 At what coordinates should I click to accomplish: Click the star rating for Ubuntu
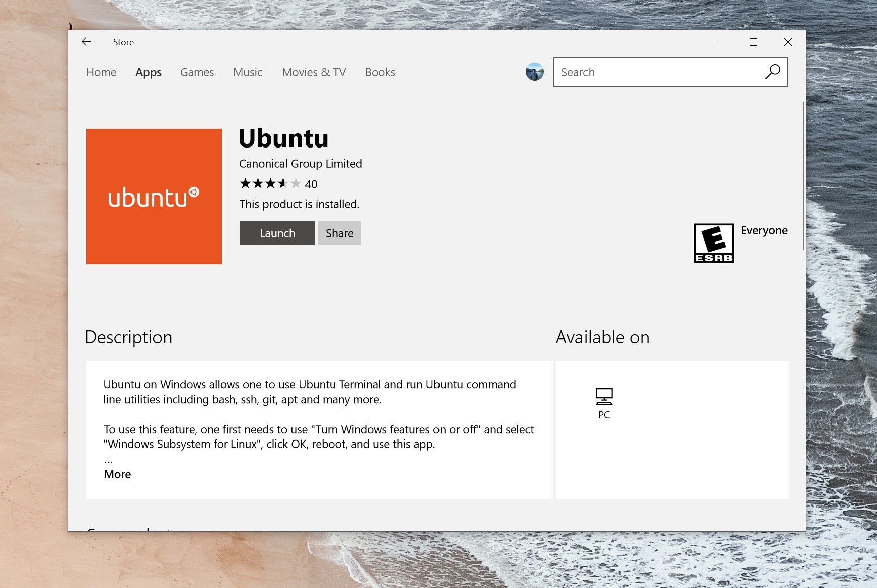coord(270,184)
